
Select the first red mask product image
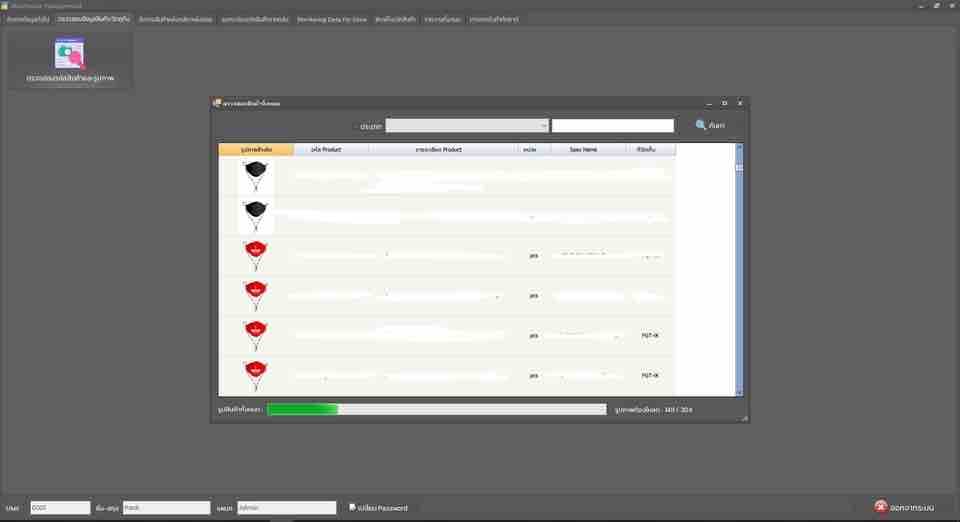coord(256,256)
